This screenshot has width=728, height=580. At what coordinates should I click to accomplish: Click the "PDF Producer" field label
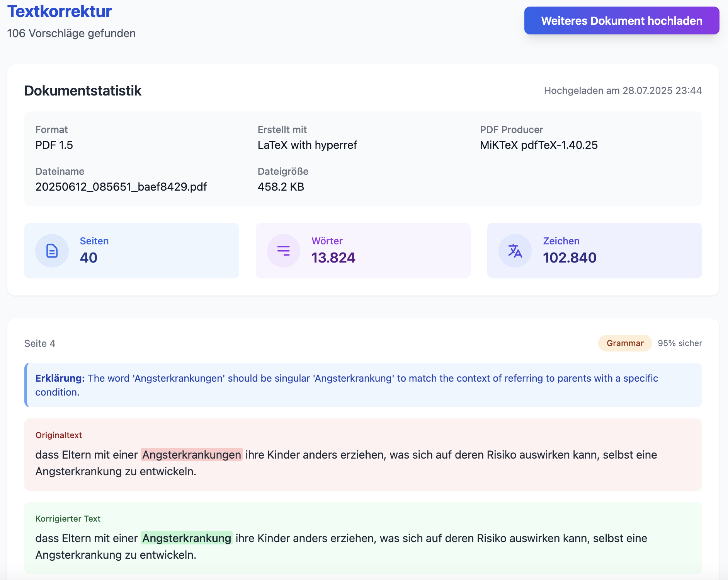[511, 130]
